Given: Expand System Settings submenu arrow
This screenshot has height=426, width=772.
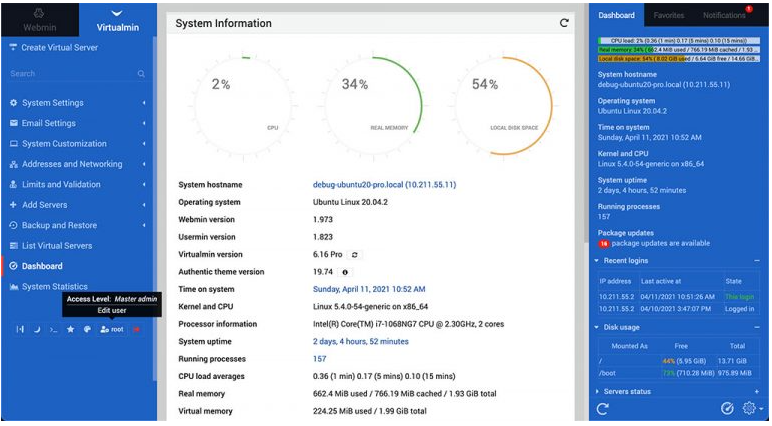Looking at the screenshot, I should pos(144,103).
